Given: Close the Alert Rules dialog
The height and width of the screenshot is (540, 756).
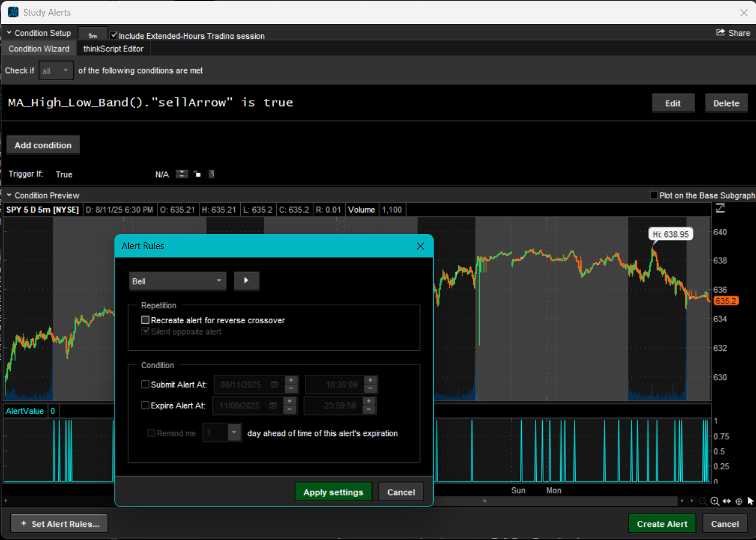Looking at the screenshot, I should (420, 246).
